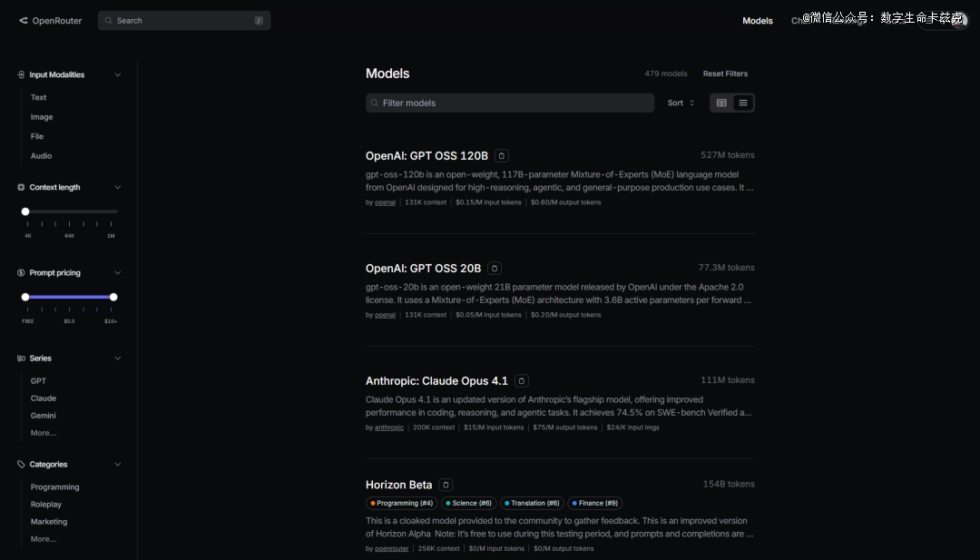980x560 pixels.
Task: Toggle the File input modality filter
Action: [37, 136]
